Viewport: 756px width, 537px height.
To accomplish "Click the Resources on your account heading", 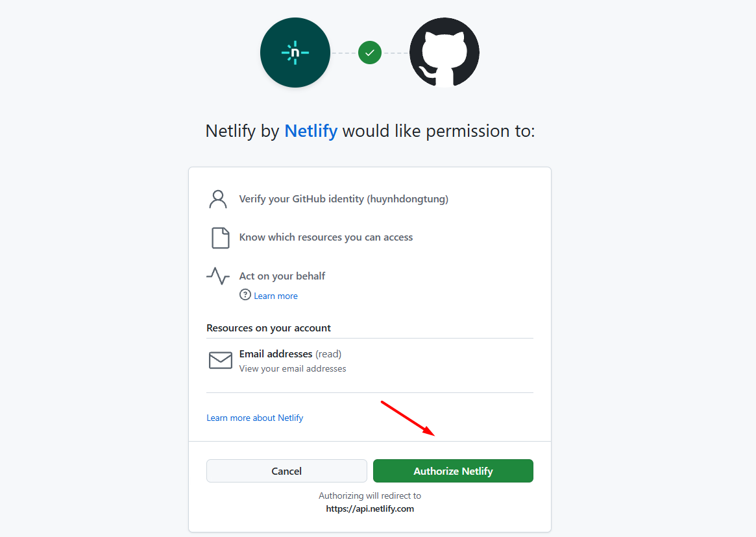I will pyautogui.click(x=269, y=328).
